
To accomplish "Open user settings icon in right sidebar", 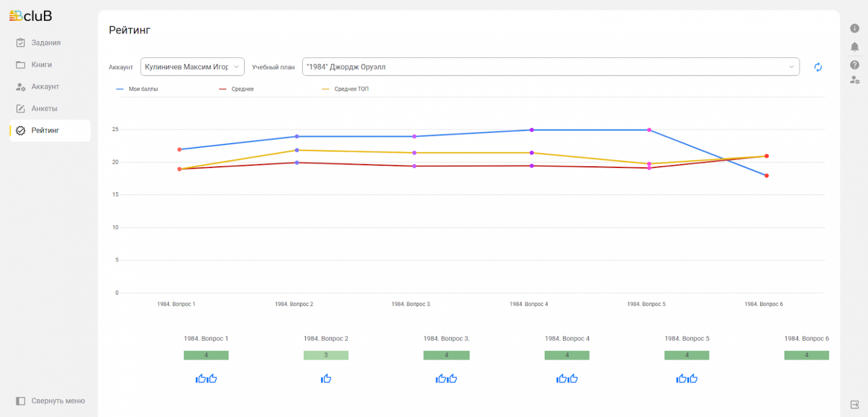I will tap(855, 80).
